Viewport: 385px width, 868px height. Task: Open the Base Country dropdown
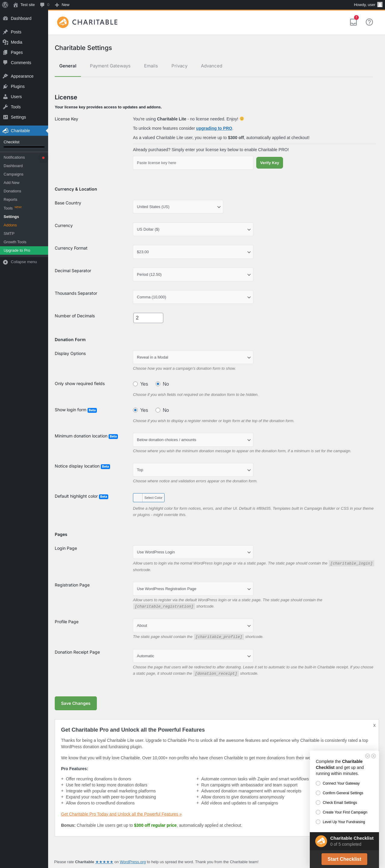point(178,207)
